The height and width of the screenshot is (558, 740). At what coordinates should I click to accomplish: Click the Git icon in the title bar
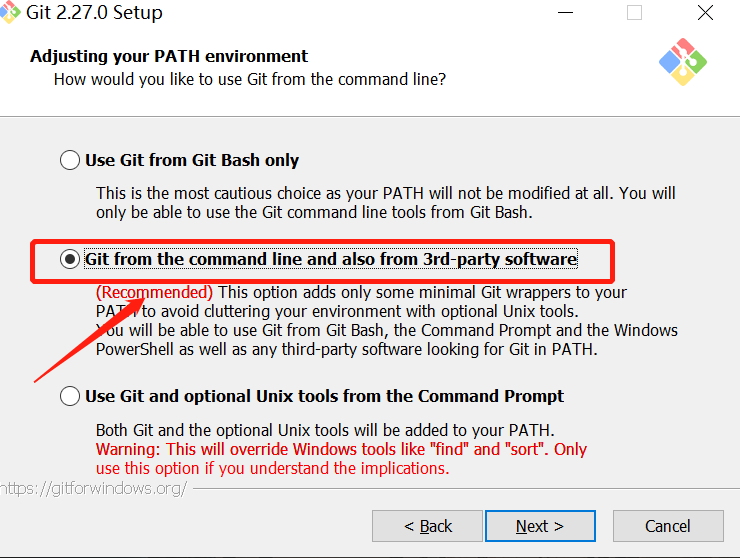coord(10,13)
